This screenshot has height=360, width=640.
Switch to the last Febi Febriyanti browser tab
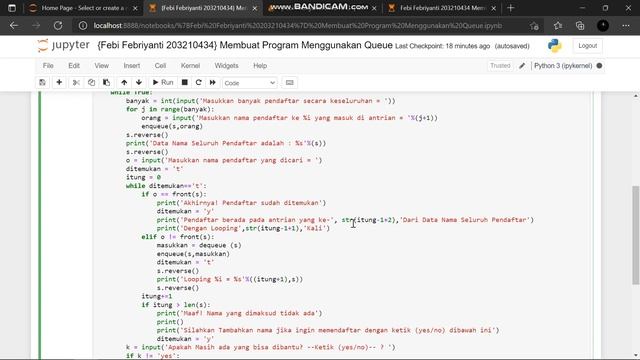coord(442,8)
